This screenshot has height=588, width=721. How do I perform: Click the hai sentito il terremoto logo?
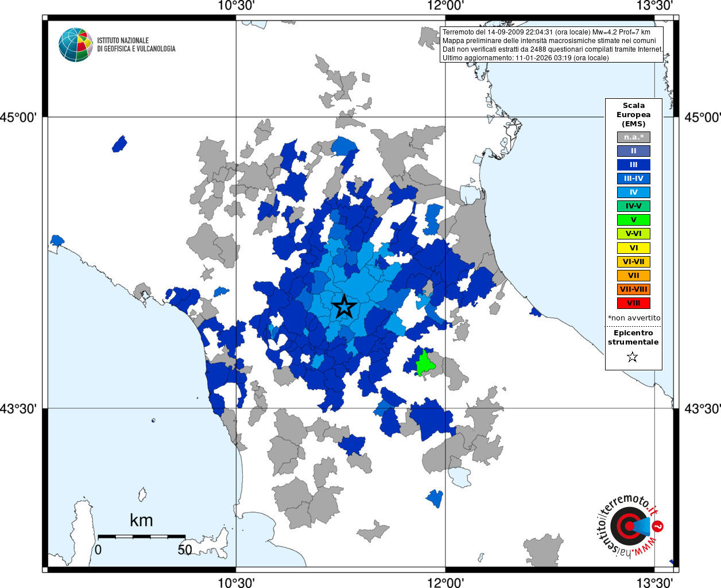coord(629,526)
